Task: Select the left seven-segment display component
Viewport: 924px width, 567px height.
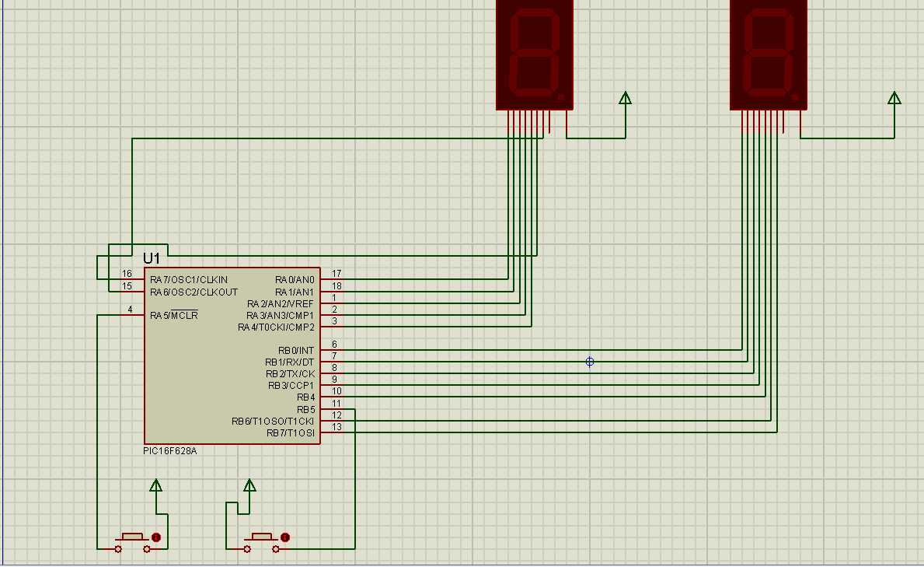Action: click(535, 54)
